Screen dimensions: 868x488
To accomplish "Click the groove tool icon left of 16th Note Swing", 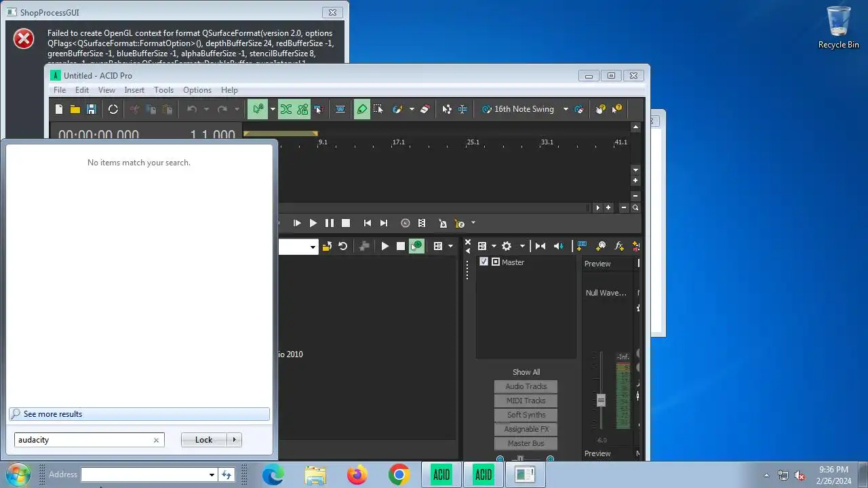I will click(486, 109).
